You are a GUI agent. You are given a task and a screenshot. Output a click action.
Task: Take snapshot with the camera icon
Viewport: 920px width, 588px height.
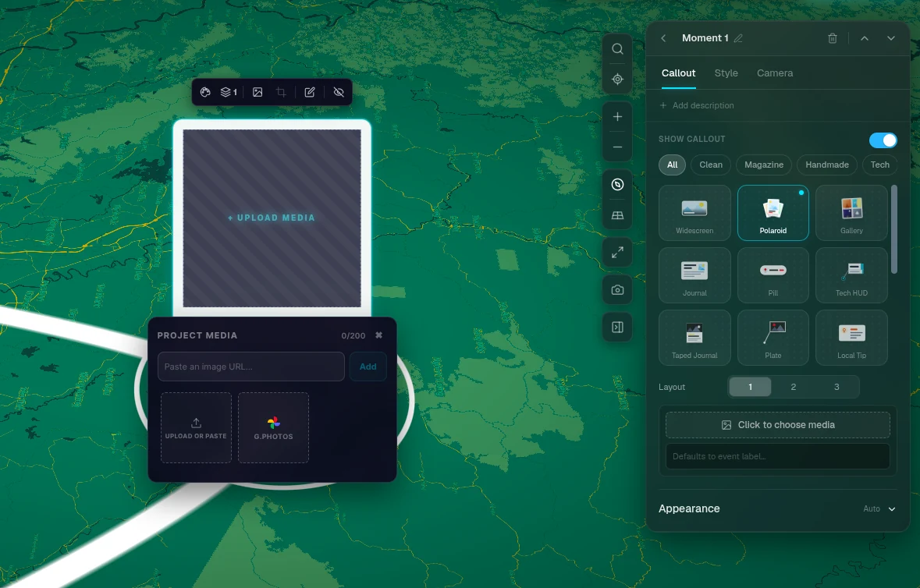[617, 289]
